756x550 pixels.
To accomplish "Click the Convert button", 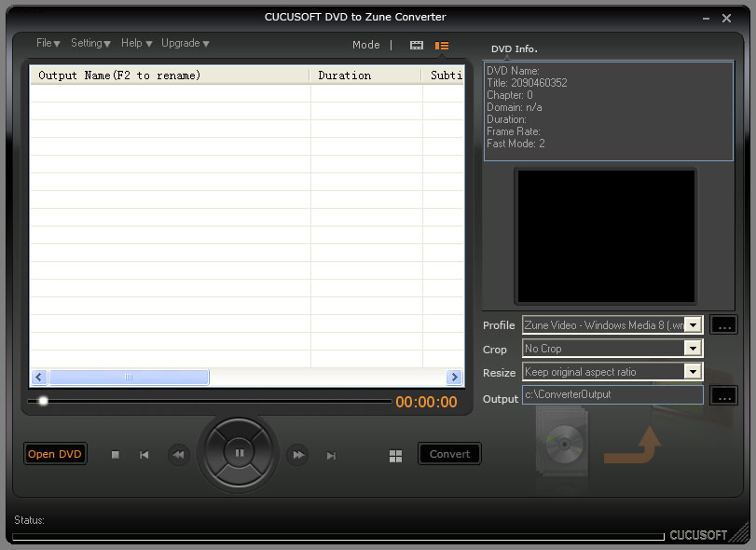I will 449,454.
